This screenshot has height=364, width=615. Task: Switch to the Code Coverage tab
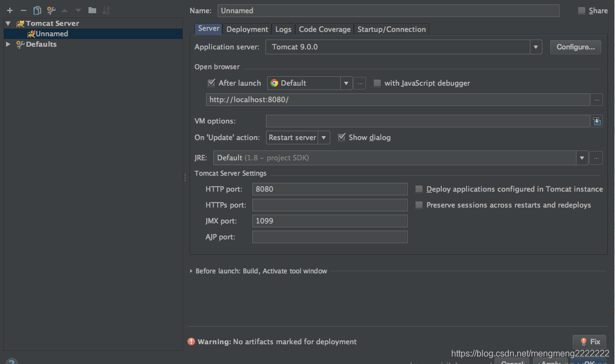tap(325, 29)
